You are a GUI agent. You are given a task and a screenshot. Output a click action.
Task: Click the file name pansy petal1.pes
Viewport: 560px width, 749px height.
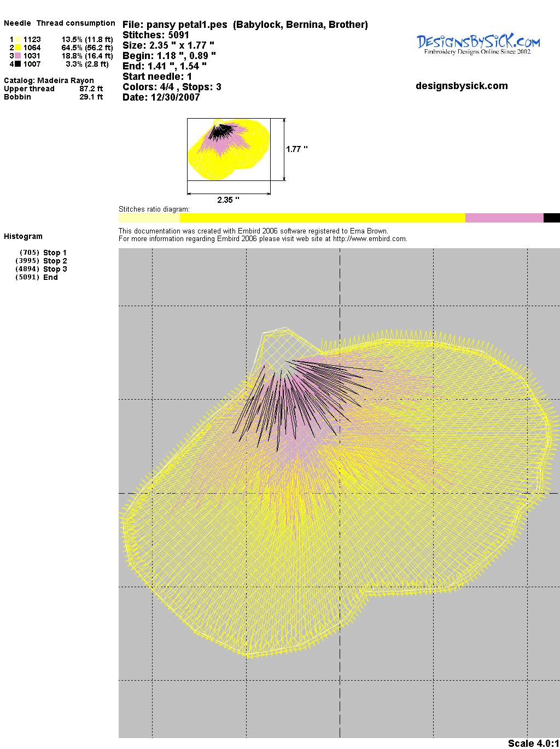186,25
